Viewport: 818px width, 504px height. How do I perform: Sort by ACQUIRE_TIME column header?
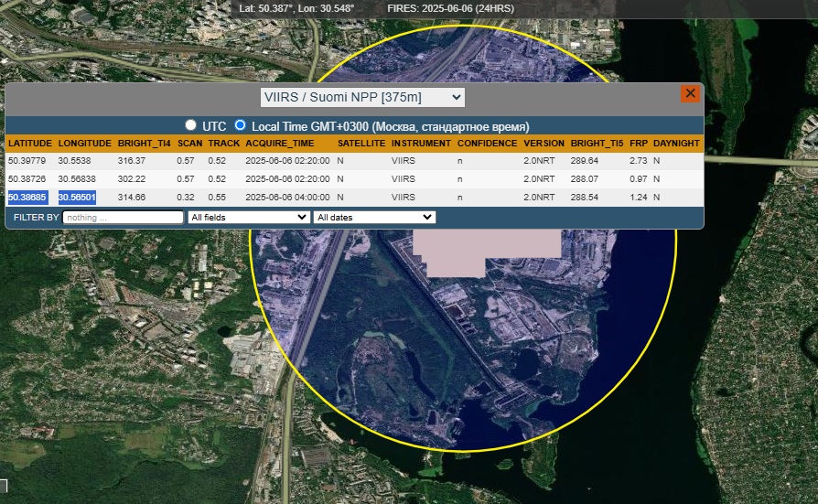tap(280, 143)
